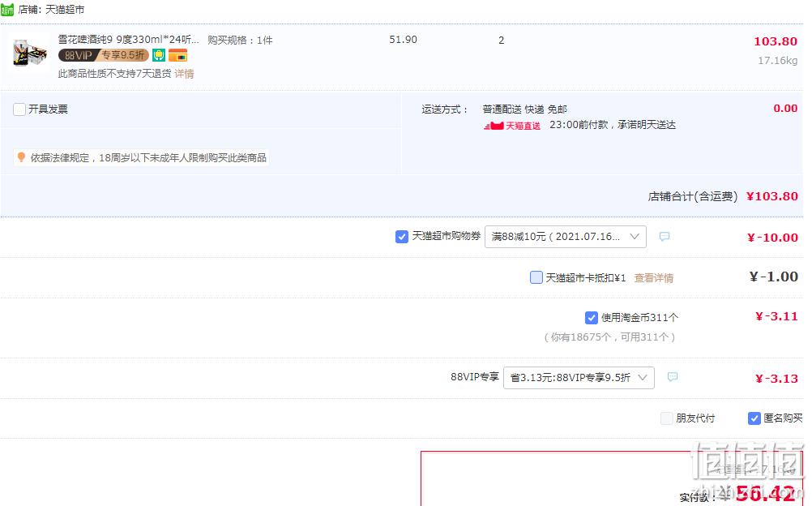Expand the 88VIP专享9.5折 discount dropdown
This screenshot has height=506, width=812.
coord(579,377)
